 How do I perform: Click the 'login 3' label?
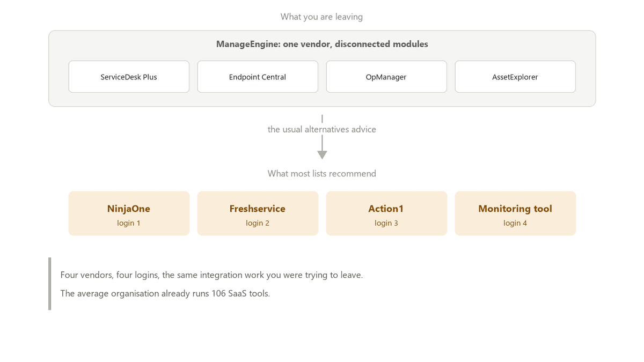[386, 223]
